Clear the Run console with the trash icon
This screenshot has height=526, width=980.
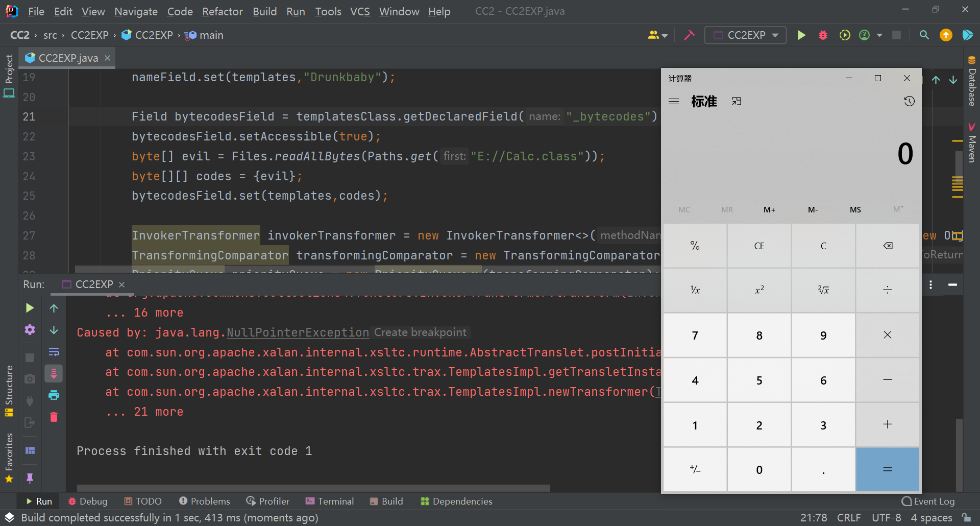[54, 417]
